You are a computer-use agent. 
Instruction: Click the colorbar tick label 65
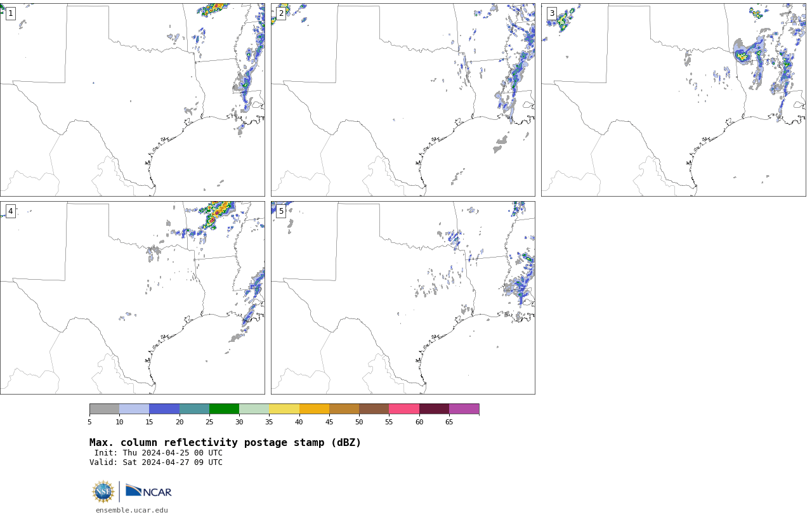tap(449, 422)
